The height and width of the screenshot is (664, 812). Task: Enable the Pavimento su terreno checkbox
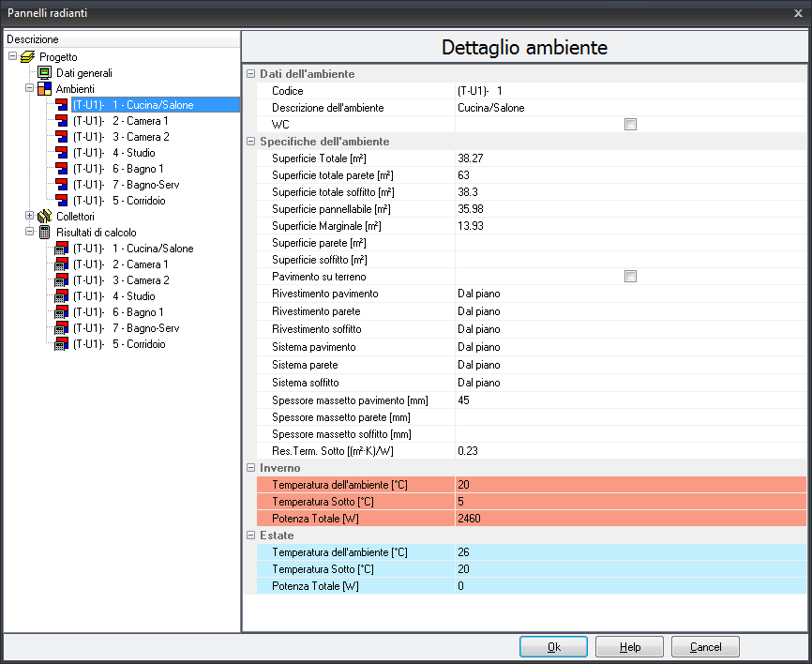point(631,277)
